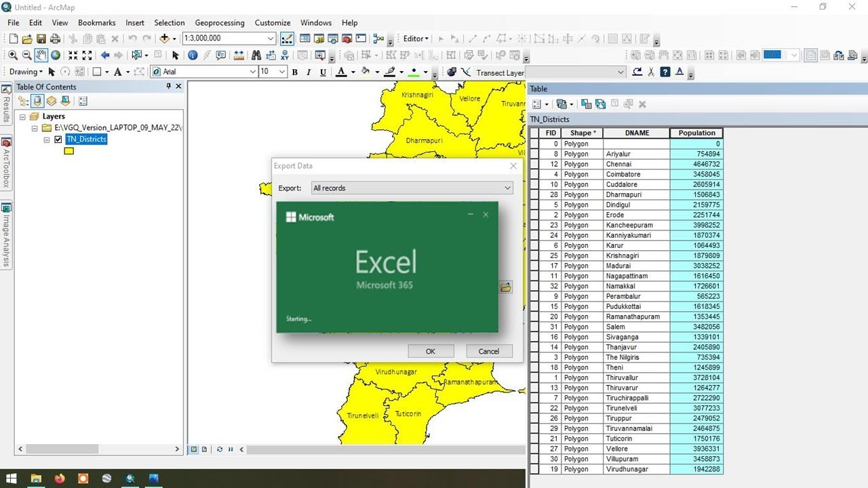Image resolution: width=868 pixels, height=488 pixels.
Task: Select the Zoom Out tool
Action: pyautogui.click(x=26, y=55)
